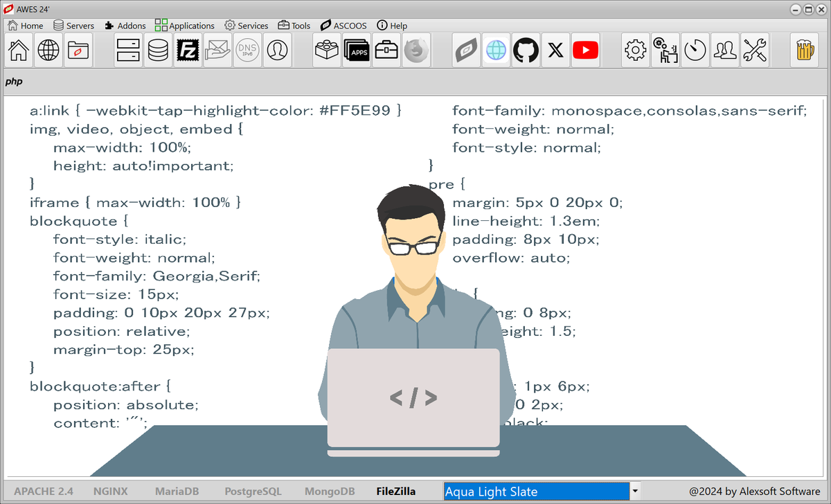
Task: Open the Help menu
Action: [x=392, y=25]
